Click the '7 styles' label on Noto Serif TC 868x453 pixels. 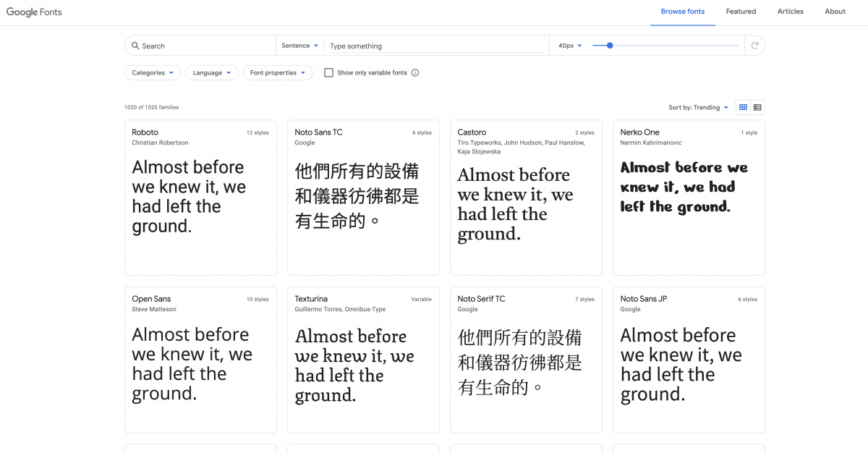tap(585, 299)
